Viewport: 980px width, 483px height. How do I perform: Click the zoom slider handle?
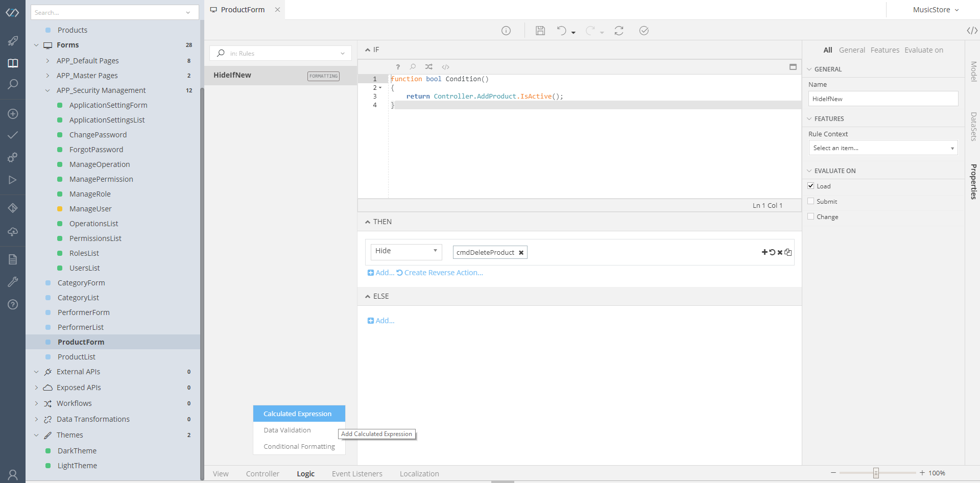pyautogui.click(x=875, y=473)
